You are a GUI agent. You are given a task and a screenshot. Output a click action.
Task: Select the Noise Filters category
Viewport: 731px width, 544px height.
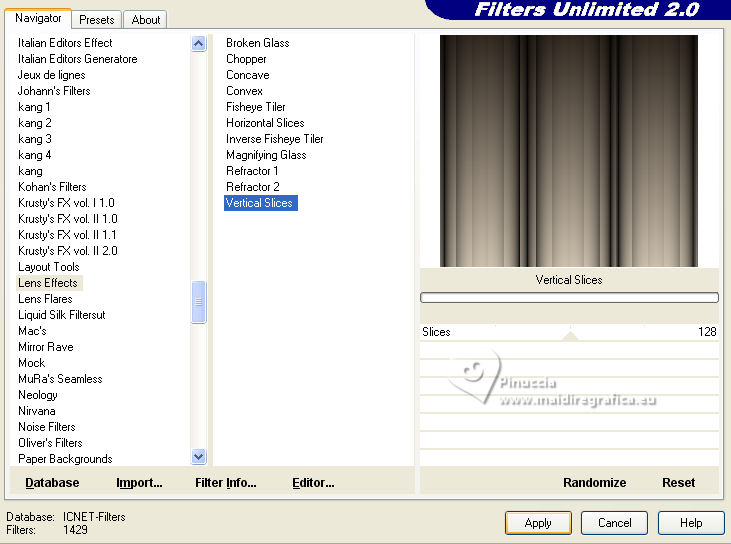[47, 427]
